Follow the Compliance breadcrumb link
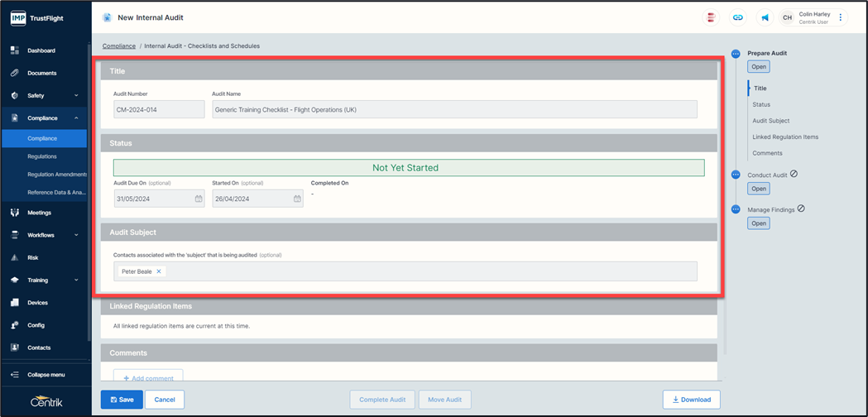Image resolution: width=868 pixels, height=417 pixels. 119,46
